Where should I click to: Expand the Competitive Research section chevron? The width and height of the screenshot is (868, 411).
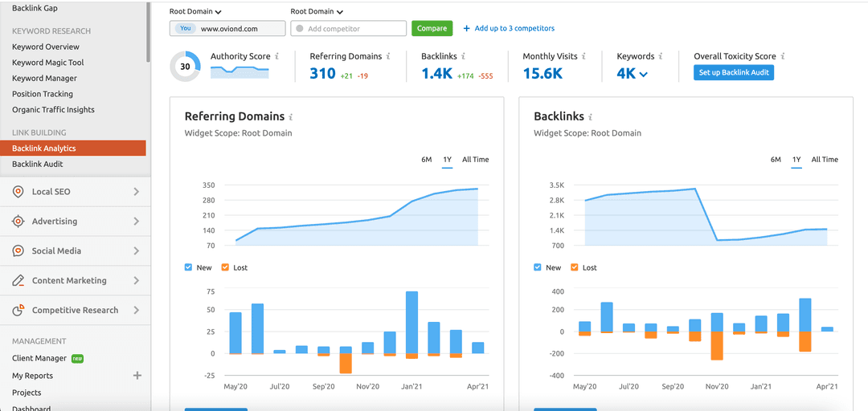136,311
